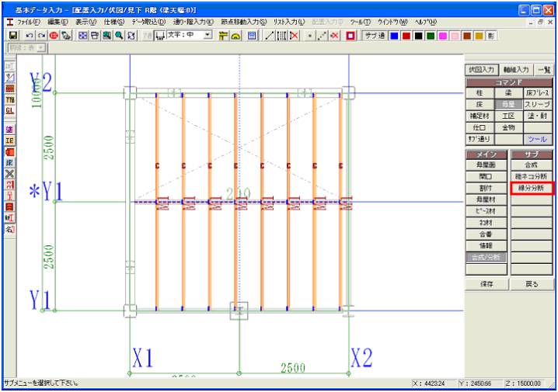This screenshot has width=558, height=392.
Task: Click the yellow protractor angle icon
Action: pyautogui.click(x=235, y=36)
